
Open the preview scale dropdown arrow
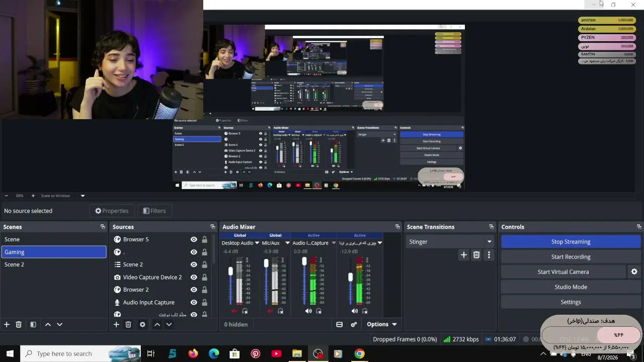(x=83, y=196)
